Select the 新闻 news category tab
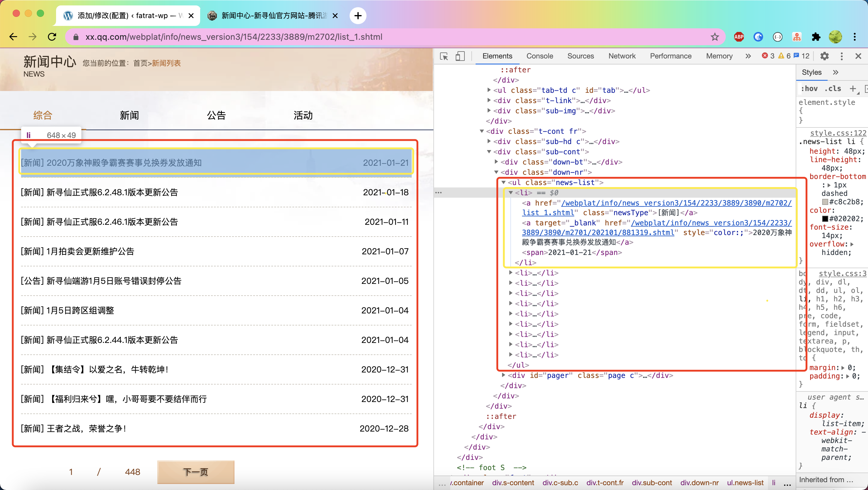Image resolution: width=868 pixels, height=490 pixels. (x=129, y=115)
